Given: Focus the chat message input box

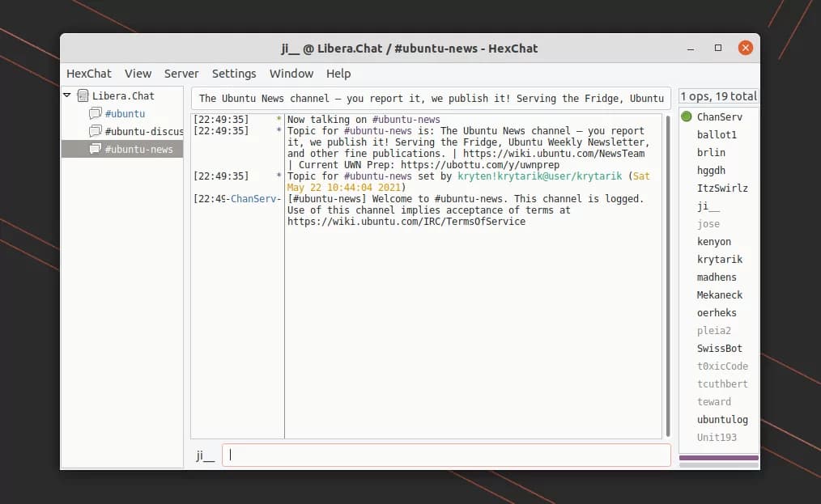Looking at the screenshot, I should [446, 455].
